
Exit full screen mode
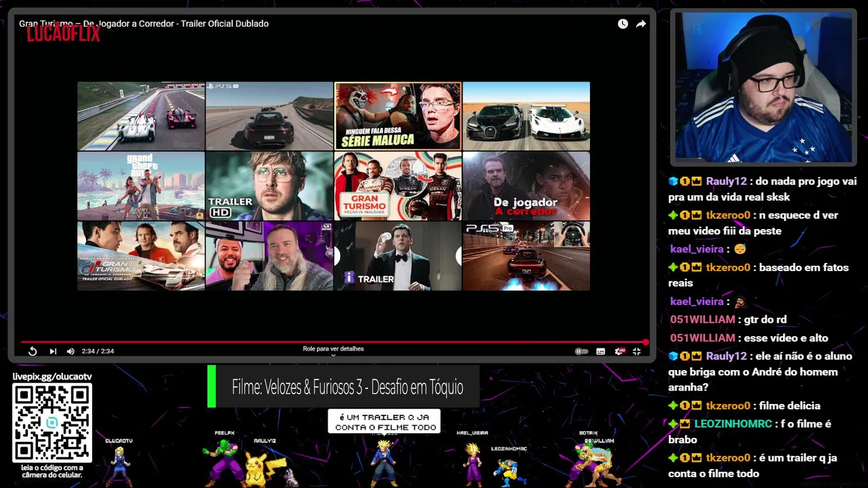[x=637, y=351]
